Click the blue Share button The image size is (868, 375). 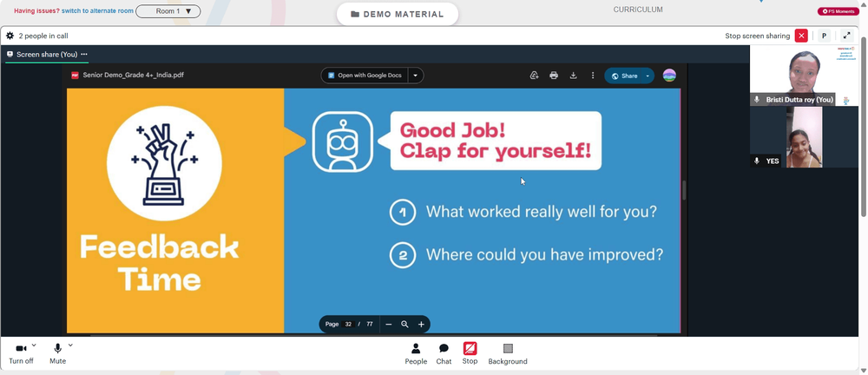[624, 76]
